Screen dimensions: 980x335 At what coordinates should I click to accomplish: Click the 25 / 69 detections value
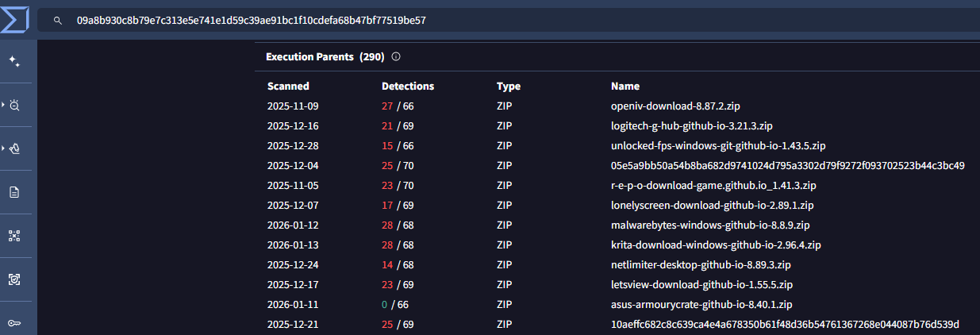coord(398,324)
